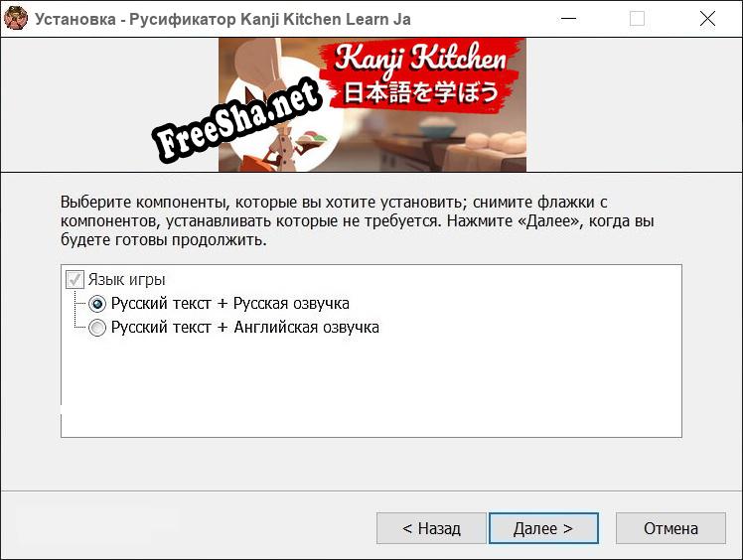Click the maximize window button
Viewport: 743px width, 560px height.
[637, 19]
